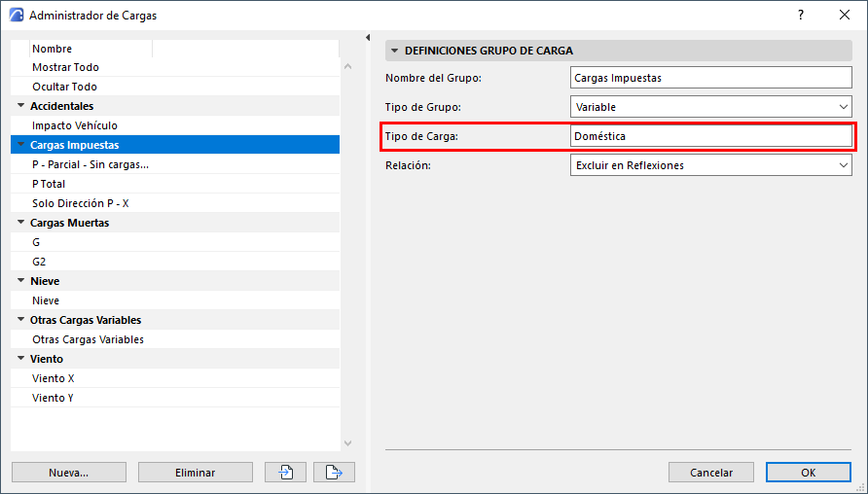This screenshot has width=868, height=494.
Task: Collapse the Accidentales group
Action: 20,106
